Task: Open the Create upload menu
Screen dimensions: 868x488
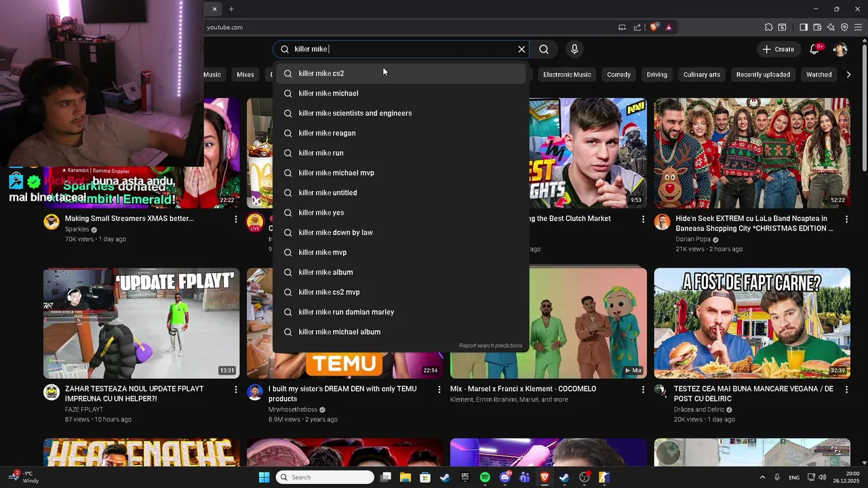Action: click(778, 49)
